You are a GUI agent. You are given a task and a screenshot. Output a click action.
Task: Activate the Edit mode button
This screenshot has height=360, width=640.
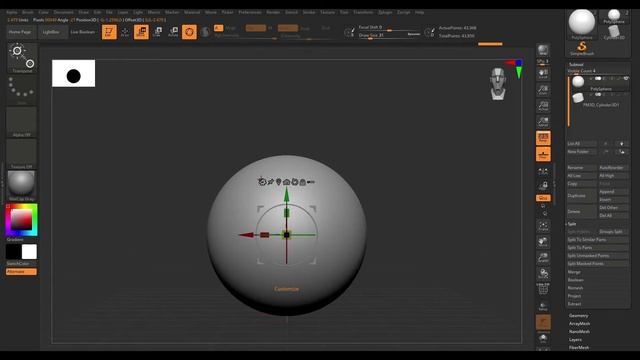(x=109, y=32)
